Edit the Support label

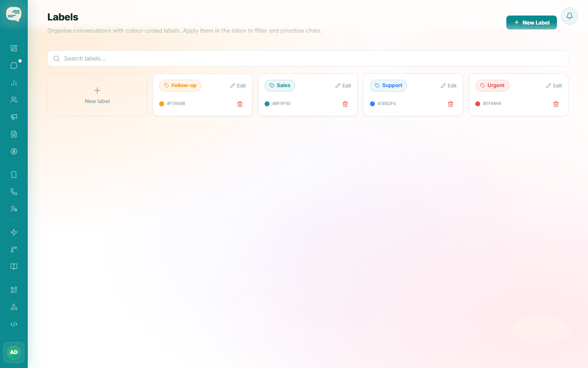(x=448, y=86)
